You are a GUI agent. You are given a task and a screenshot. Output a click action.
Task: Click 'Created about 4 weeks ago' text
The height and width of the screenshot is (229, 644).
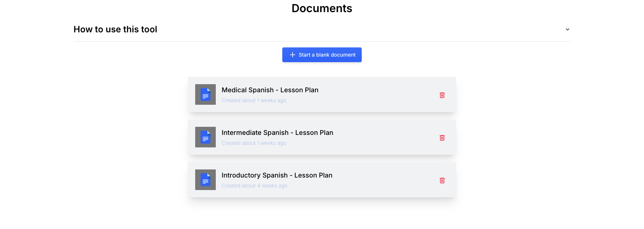[x=255, y=186]
